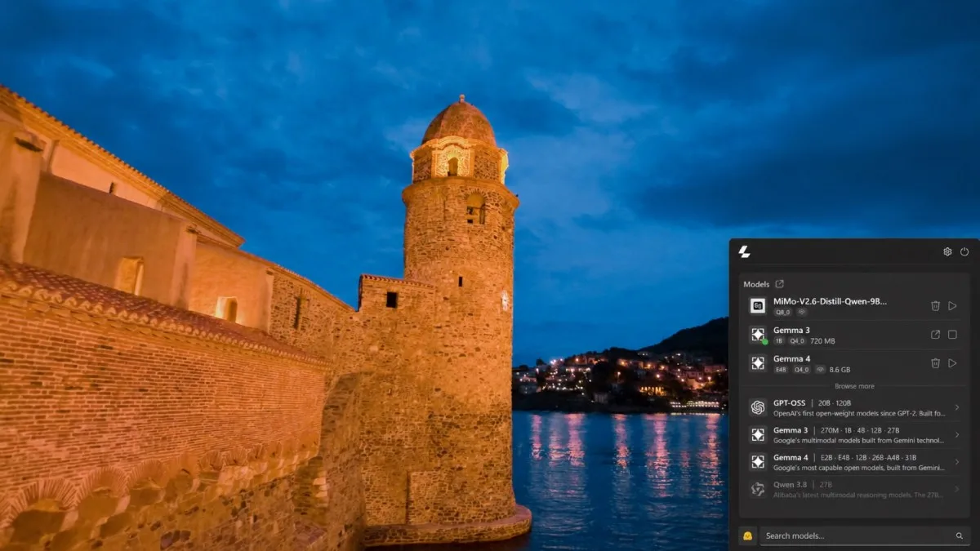Select the MiMo-V2.6-Distill-Qwen-9B model name
This screenshot has width=980, height=551.
830,301
